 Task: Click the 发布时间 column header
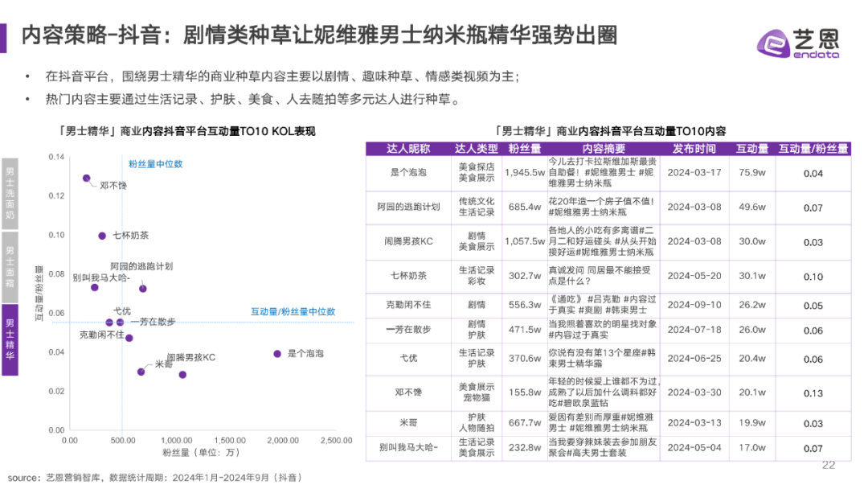point(694,149)
